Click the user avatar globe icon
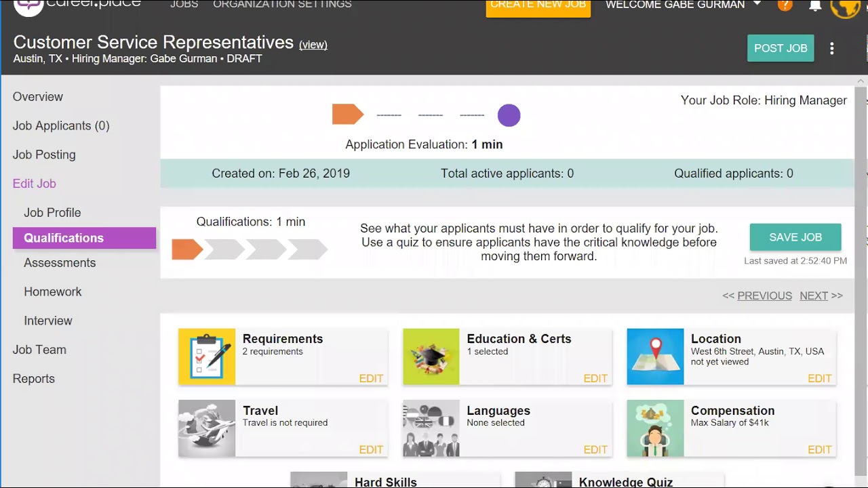 click(846, 7)
